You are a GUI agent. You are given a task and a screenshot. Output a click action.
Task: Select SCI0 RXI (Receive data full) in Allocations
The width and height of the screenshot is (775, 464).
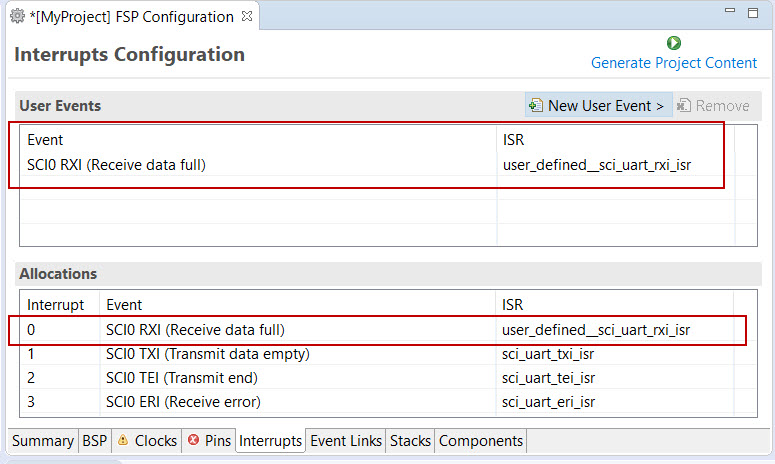tap(195, 330)
